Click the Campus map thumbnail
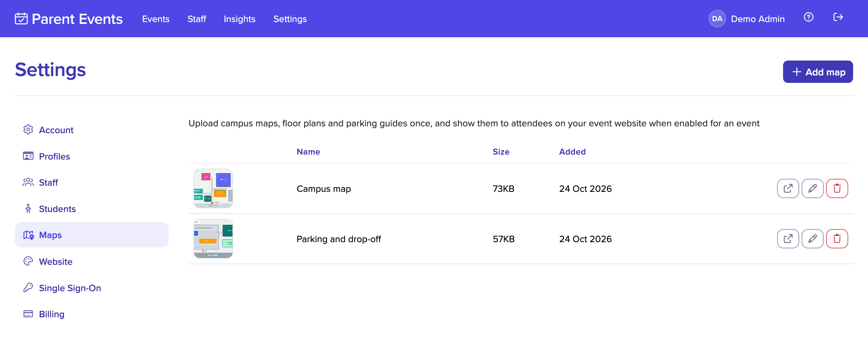The image size is (868, 339). click(x=213, y=188)
